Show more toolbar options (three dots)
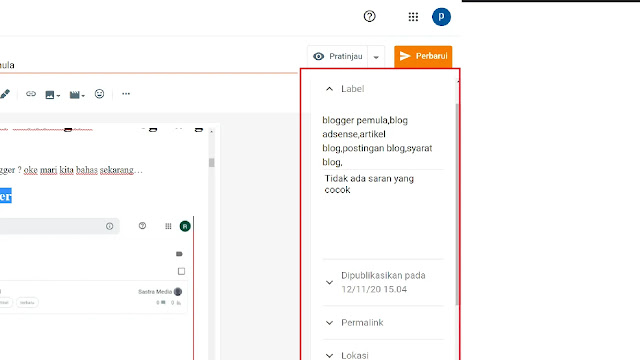Image resolution: width=640 pixels, height=360 pixels. 126,94
